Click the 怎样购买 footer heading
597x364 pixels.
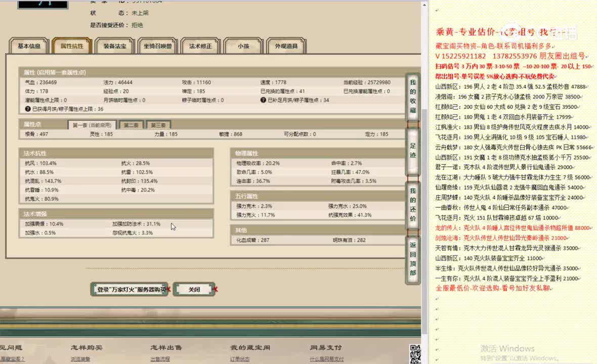pyautogui.click(x=87, y=347)
